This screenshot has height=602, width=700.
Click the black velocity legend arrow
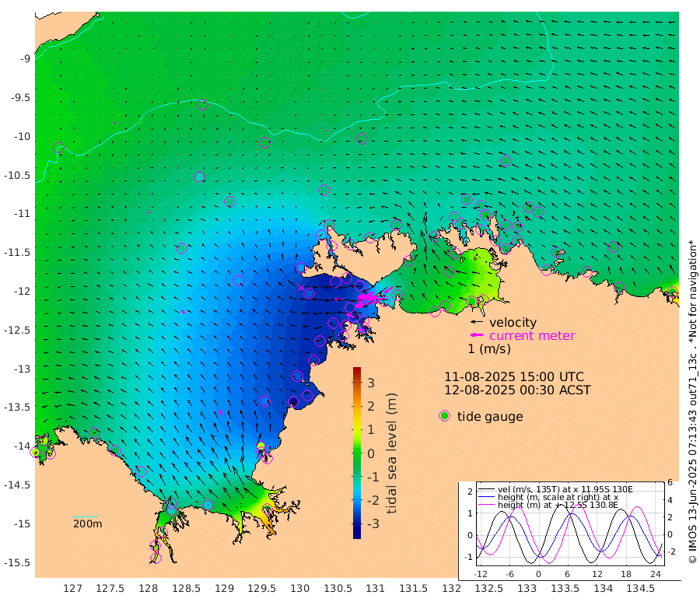(478, 321)
